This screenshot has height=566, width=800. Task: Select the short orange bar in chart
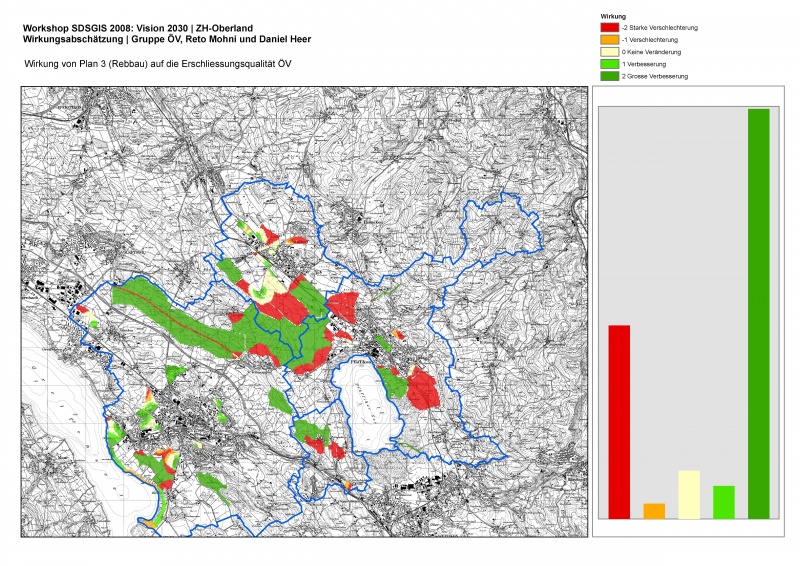pos(654,510)
